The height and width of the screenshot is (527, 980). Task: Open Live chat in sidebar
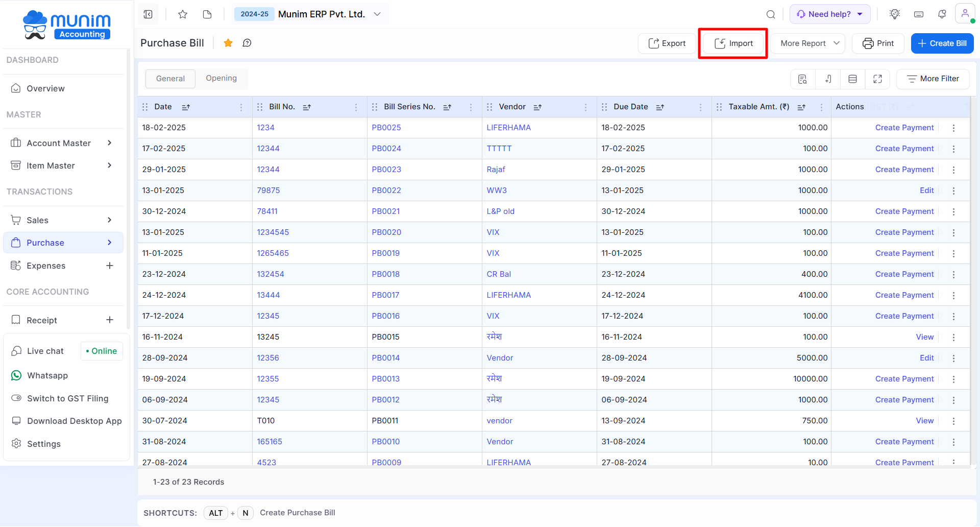pos(45,351)
